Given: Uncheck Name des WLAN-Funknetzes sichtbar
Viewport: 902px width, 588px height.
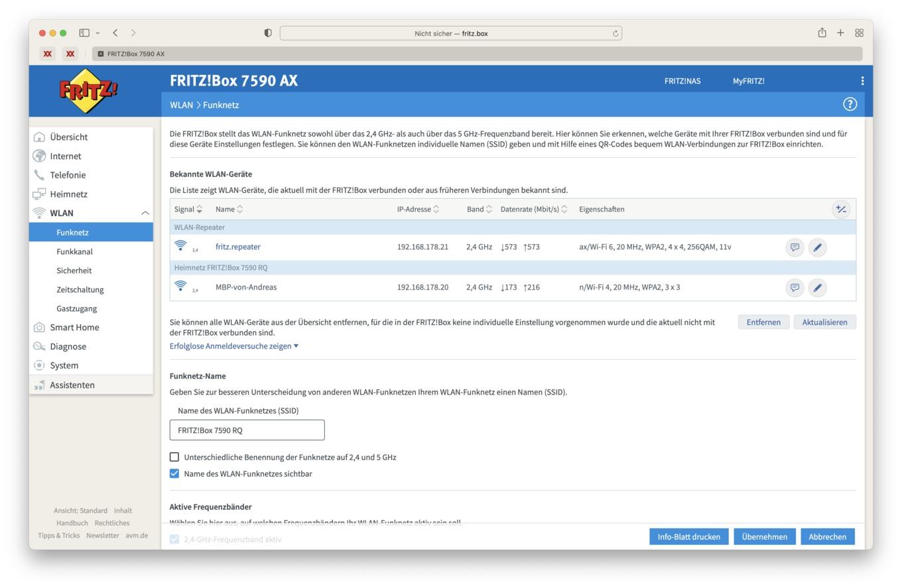Looking at the screenshot, I should point(174,473).
